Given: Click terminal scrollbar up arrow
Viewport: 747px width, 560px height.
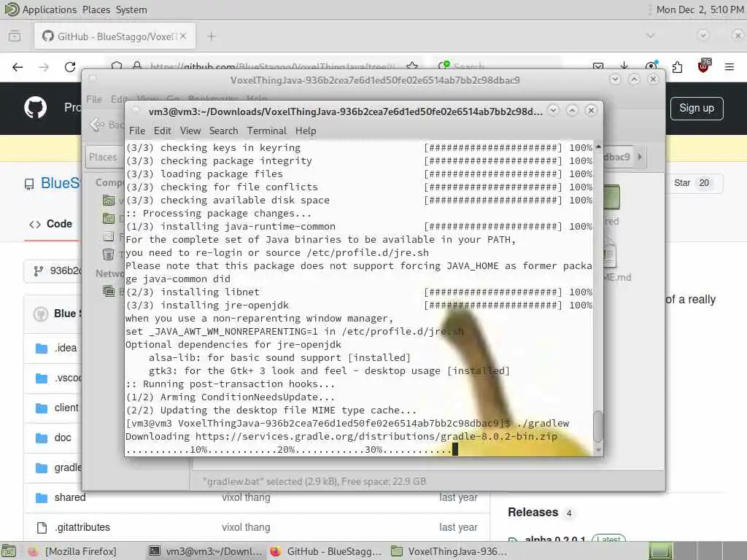Looking at the screenshot, I should pyautogui.click(x=598, y=146).
